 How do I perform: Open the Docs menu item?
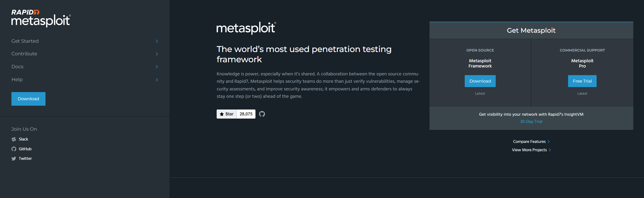18,67
